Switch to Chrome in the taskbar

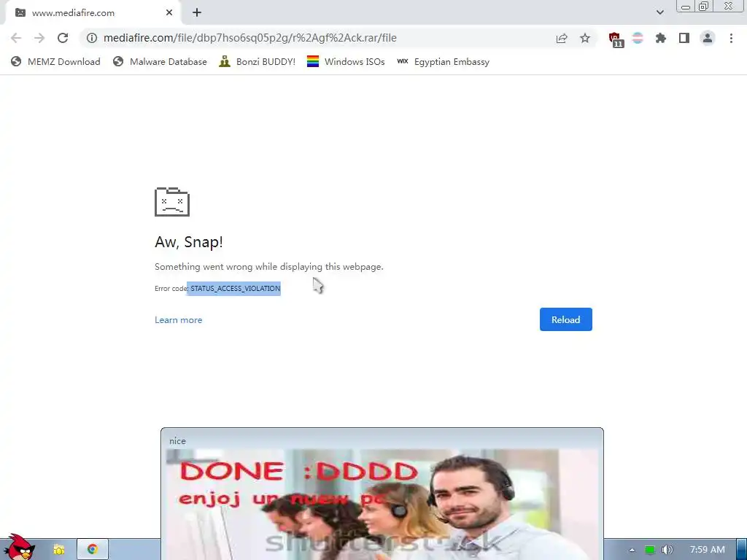tap(93, 550)
